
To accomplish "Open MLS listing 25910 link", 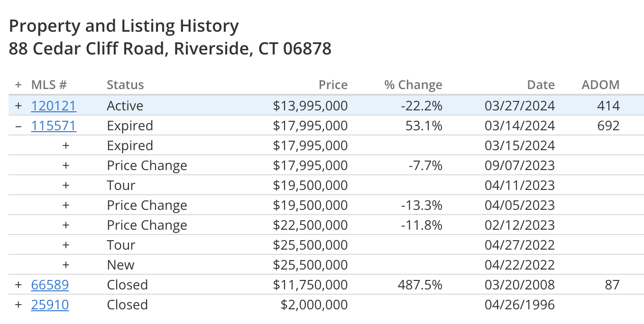I will (x=50, y=305).
